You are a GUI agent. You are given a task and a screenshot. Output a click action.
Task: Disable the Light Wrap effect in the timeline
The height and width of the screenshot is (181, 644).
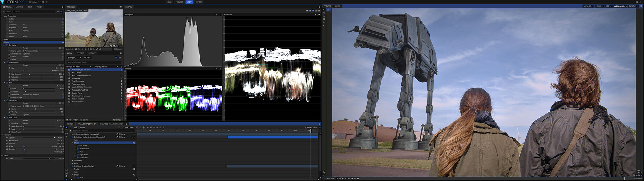coord(78,155)
